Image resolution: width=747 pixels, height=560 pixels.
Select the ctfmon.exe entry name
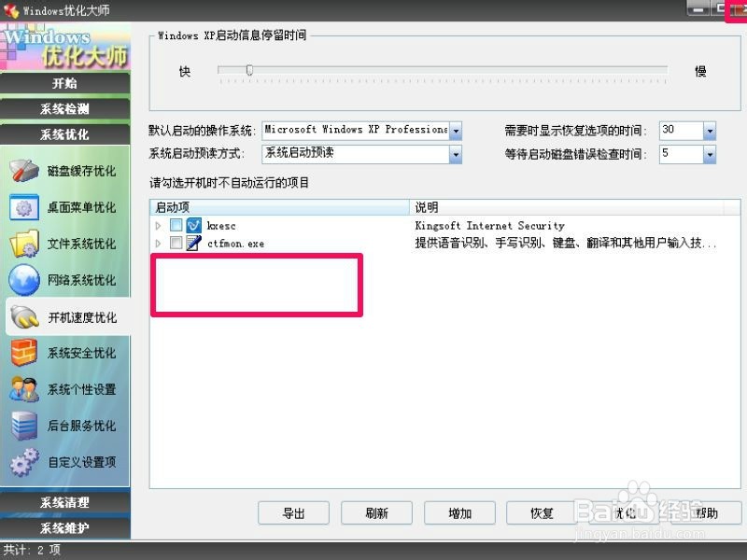pyautogui.click(x=236, y=244)
